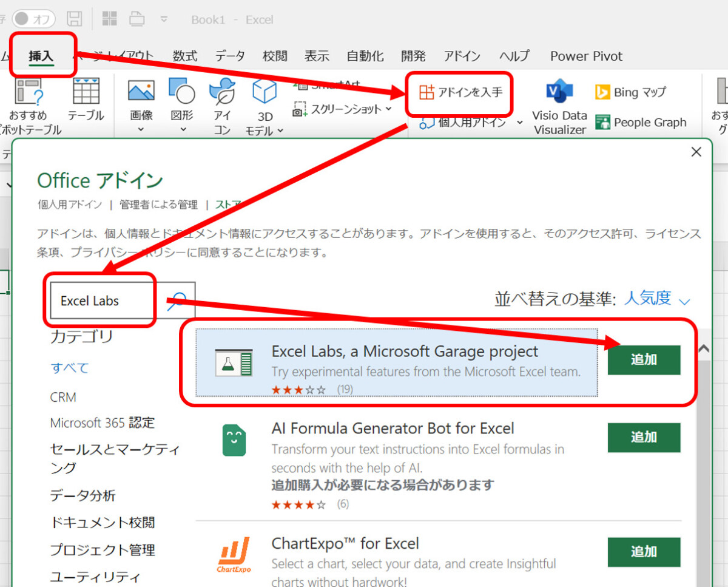The height and width of the screenshot is (587, 728).
Task: Open the 表示 tab
Action: pyautogui.click(x=317, y=56)
